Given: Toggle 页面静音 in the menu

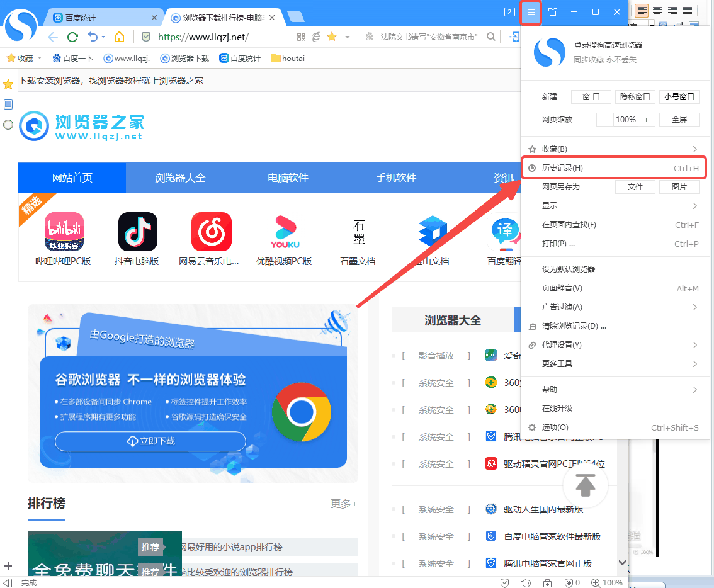Looking at the screenshot, I should coord(562,288).
